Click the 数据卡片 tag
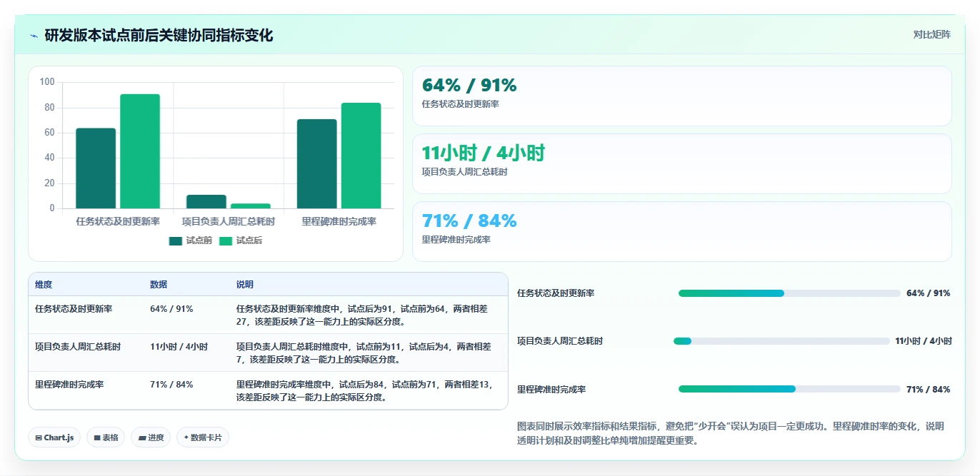This screenshot has width=980, height=476. (203, 437)
